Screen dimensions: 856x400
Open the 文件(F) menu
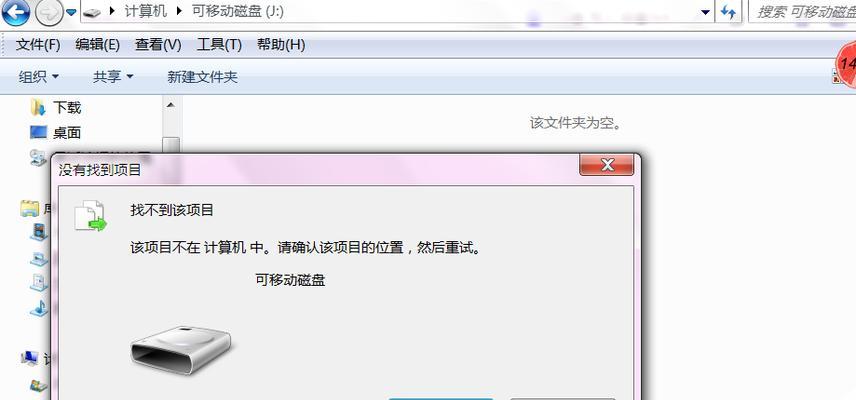coord(38,45)
